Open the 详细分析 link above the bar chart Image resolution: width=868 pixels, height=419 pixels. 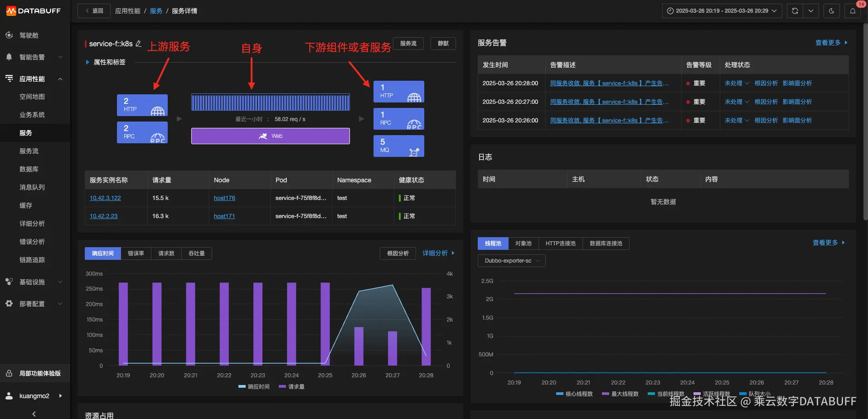[438, 253]
